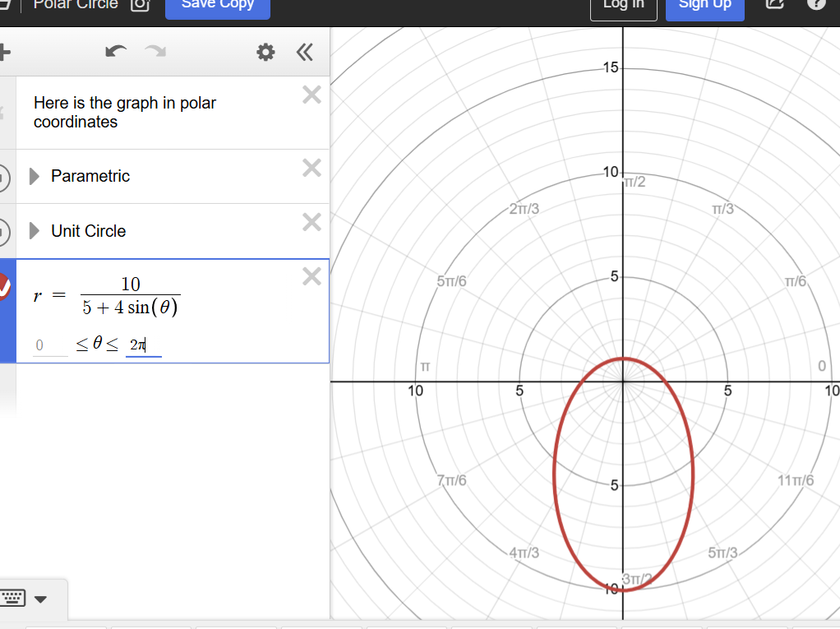The height and width of the screenshot is (629, 840).
Task: Click the theta lower bound field
Action: (50, 346)
